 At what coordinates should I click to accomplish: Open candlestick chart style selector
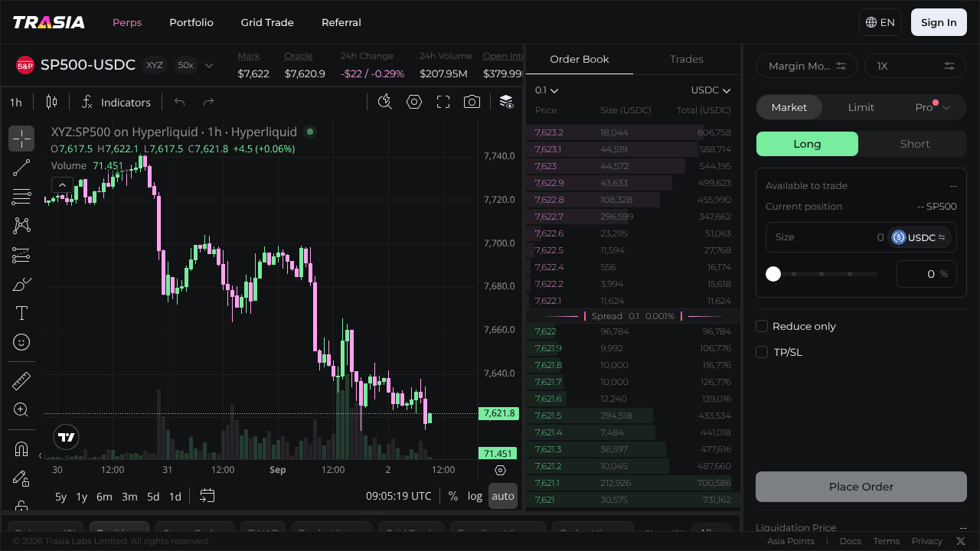[x=51, y=102]
